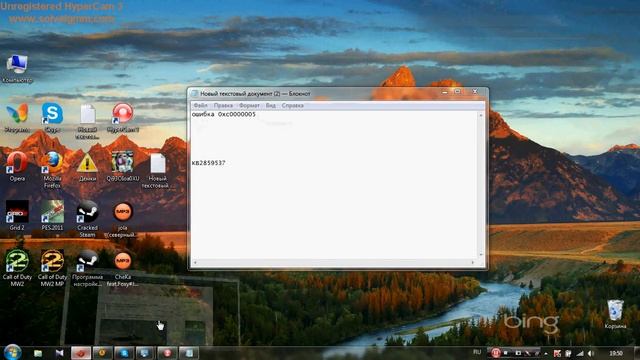The width and height of the screenshot is (640, 360).
Task: Open the network signal tray icon
Action: 580,353
